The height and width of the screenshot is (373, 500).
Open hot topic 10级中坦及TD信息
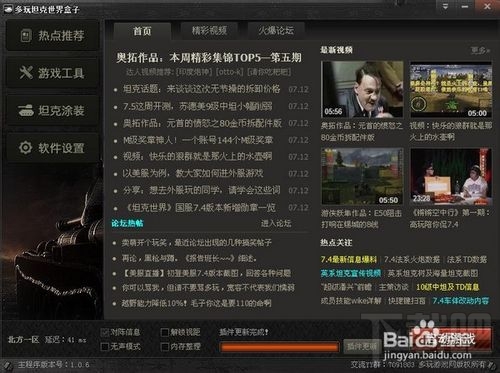(x=448, y=287)
